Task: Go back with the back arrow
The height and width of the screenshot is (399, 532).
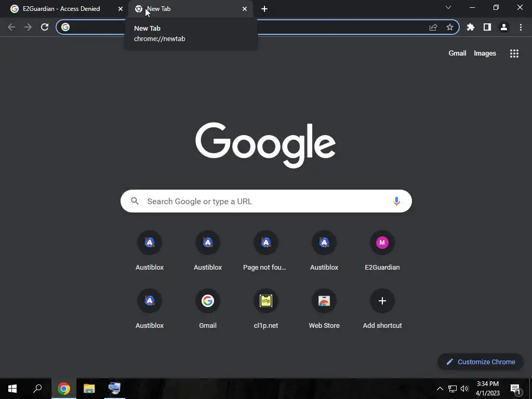Action: [x=11, y=27]
